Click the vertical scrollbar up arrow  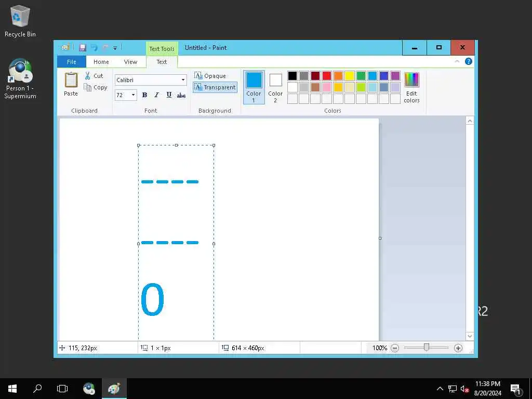tap(470, 121)
